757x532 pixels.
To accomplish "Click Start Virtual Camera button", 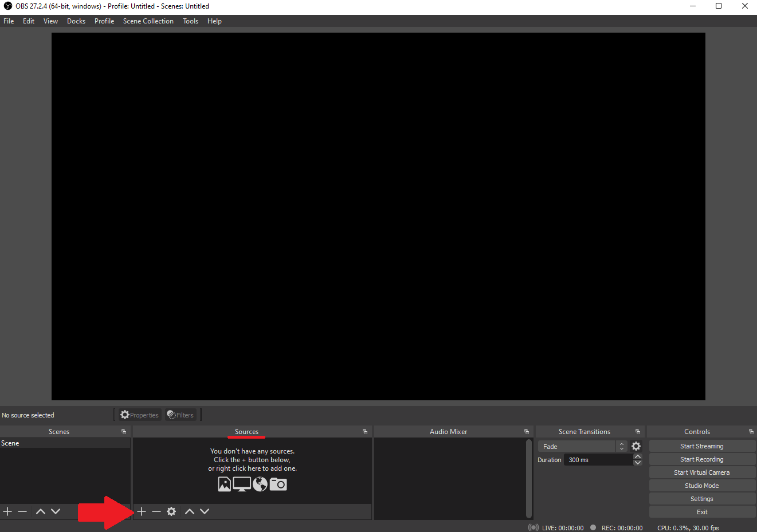I will (x=702, y=472).
